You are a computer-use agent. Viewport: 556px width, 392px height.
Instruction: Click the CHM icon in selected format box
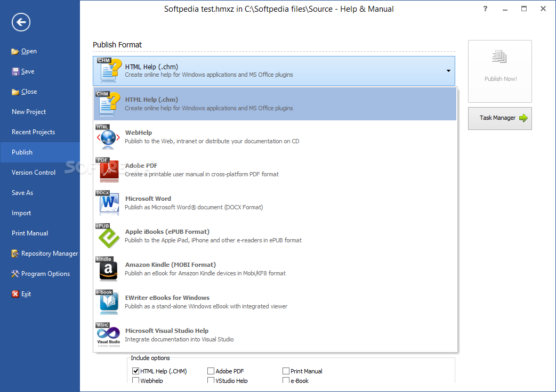click(x=109, y=70)
